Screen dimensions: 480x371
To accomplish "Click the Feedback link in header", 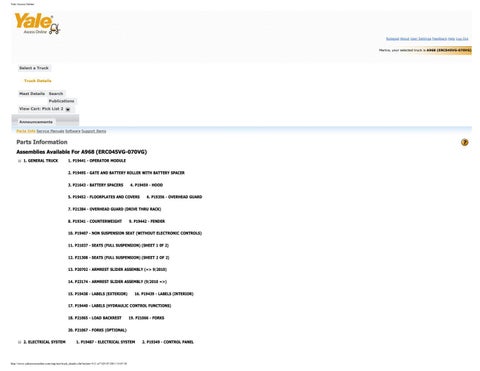I will click(x=439, y=39).
